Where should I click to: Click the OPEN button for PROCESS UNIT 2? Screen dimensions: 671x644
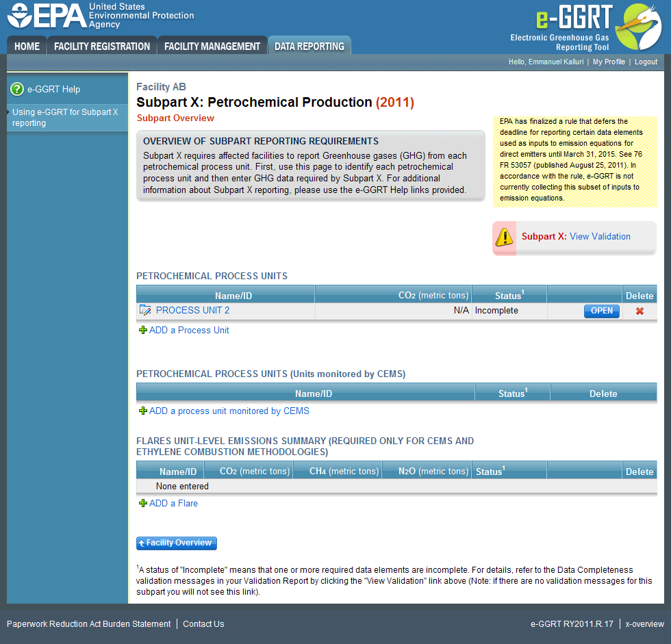pos(602,311)
